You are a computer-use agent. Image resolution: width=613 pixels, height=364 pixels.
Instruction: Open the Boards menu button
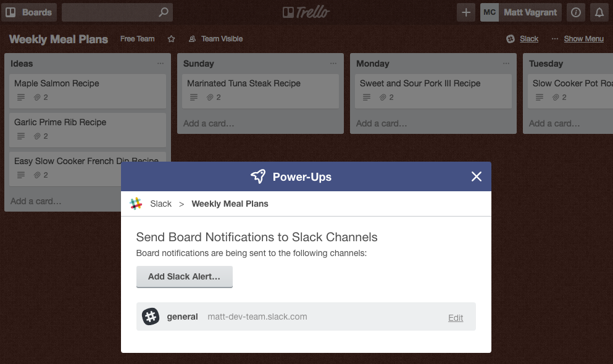coord(29,12)
